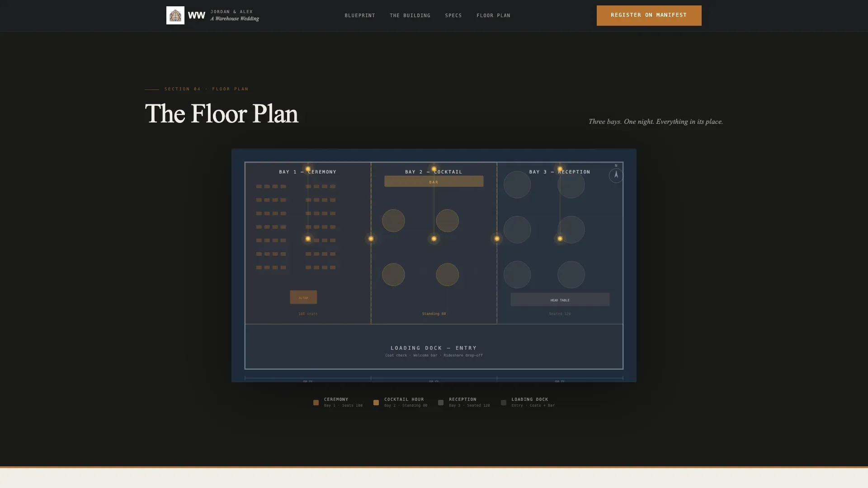Image resolution: width=868 pixels, height=488 pixels.
Task: Click the pendant light above Bay 2 label
Action: pyautogui.click(x=434, y=169)
